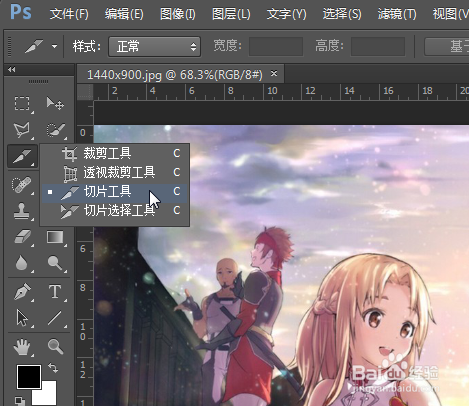Select the Blur tool (water drop)
The height and width of the screenshot is (406, 469).
coord(22,263)
